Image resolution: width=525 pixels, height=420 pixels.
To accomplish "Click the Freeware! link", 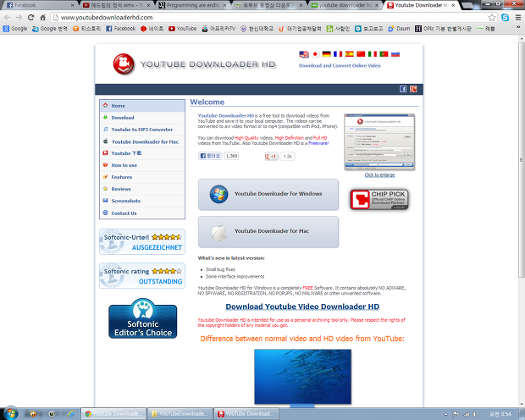I will pyautogui.click(x=318, y=143).
